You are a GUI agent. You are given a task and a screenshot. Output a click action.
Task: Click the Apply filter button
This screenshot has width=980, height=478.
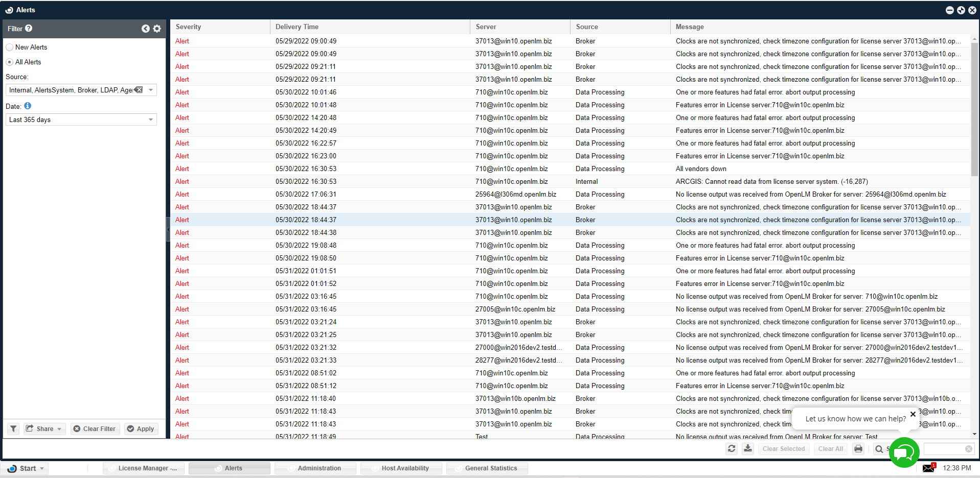click(141, 429)
